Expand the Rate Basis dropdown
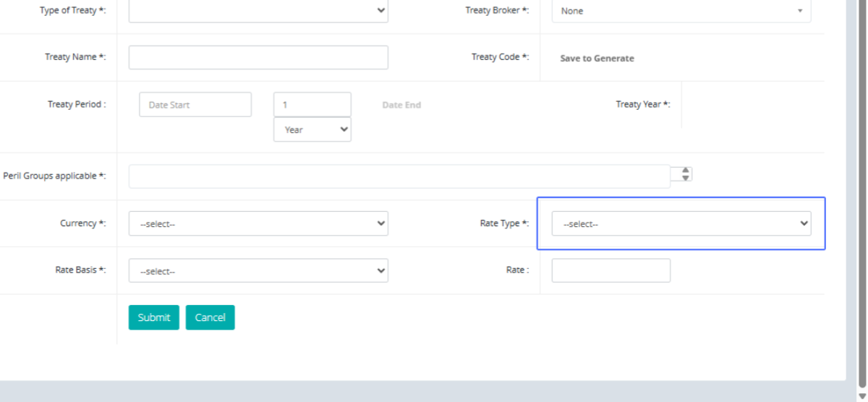 click(x=258, y=271)
